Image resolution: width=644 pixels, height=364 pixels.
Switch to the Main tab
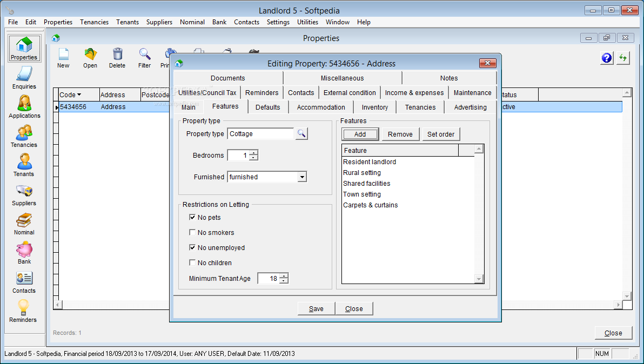tap(189, 107)
